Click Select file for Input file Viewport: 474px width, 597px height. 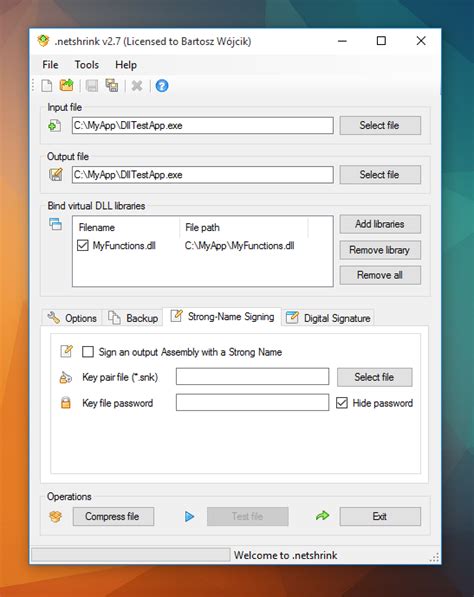pos(380,125)
